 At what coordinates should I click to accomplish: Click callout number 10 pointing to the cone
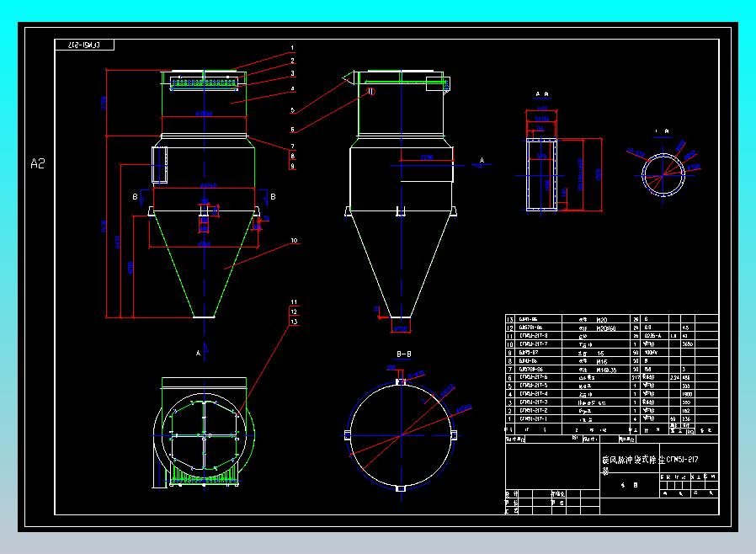[x=294, y=240]
